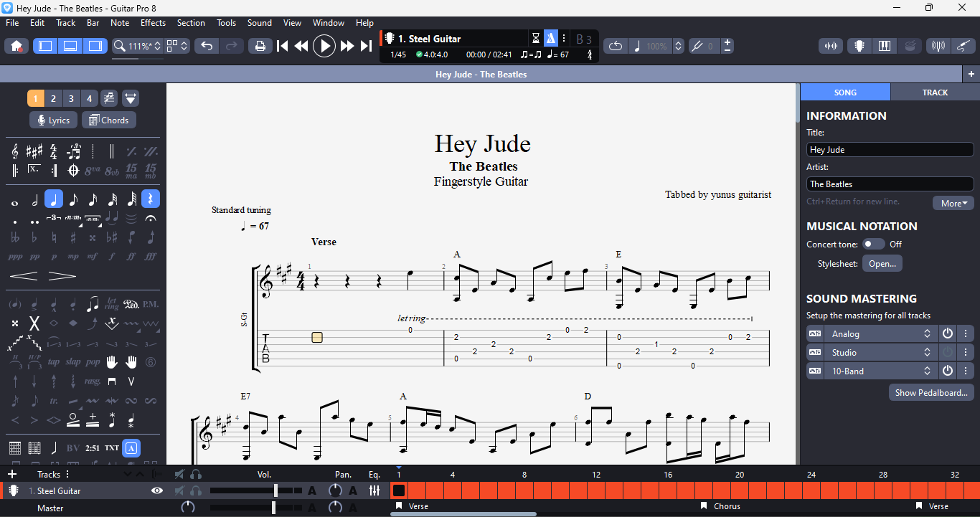Image resolution: width=980 pixels, height=517 pixels.
Task: Open the Effects menu
Action: tap(153, 23)
